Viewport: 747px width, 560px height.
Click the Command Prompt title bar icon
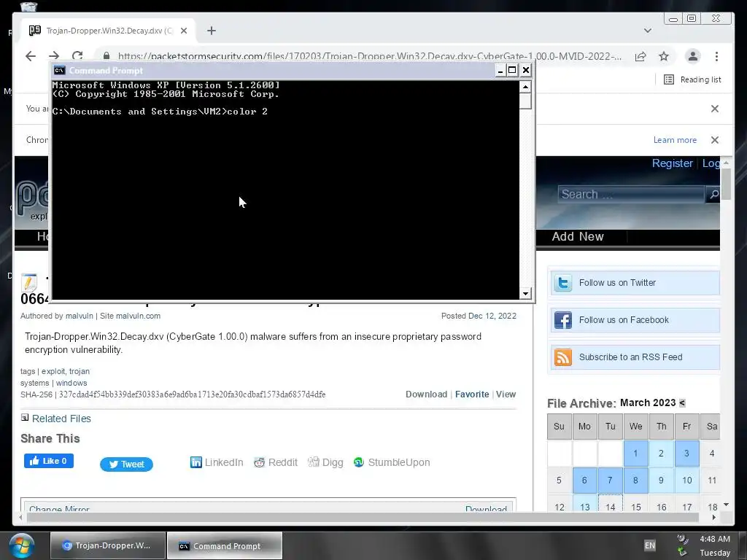(x=59, y=71)
